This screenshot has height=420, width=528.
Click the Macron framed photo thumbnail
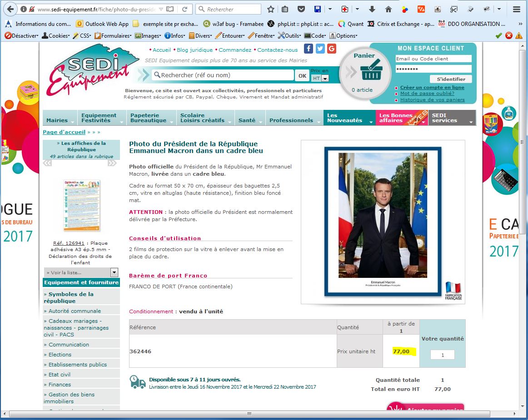[x=383, y=222]
